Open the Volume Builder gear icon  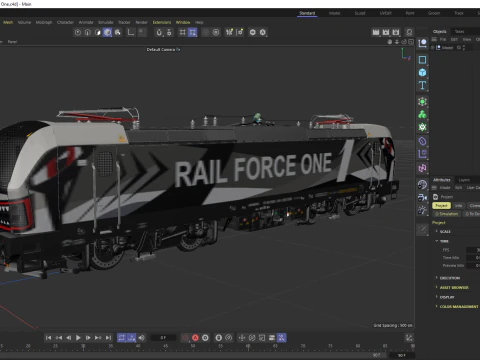[422, 127]
